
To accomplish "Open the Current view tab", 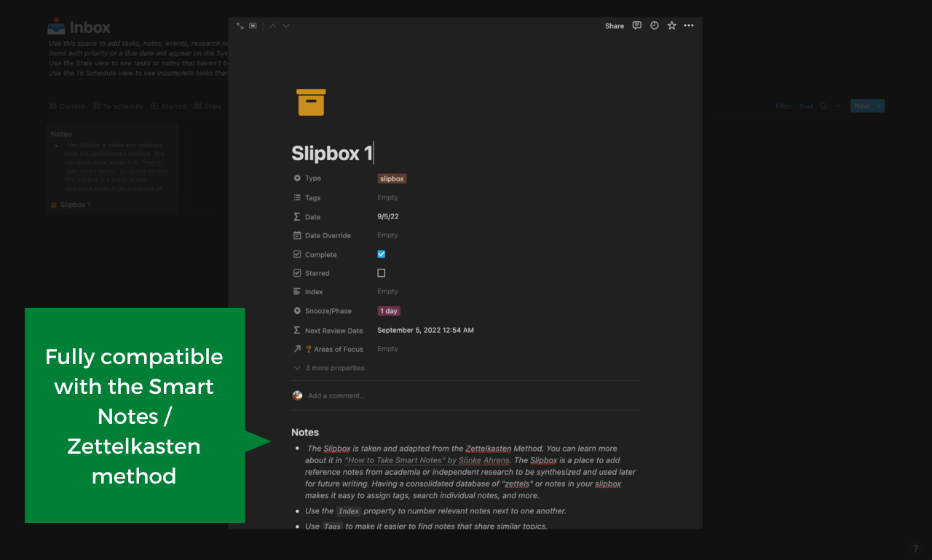I will point(66,106).
